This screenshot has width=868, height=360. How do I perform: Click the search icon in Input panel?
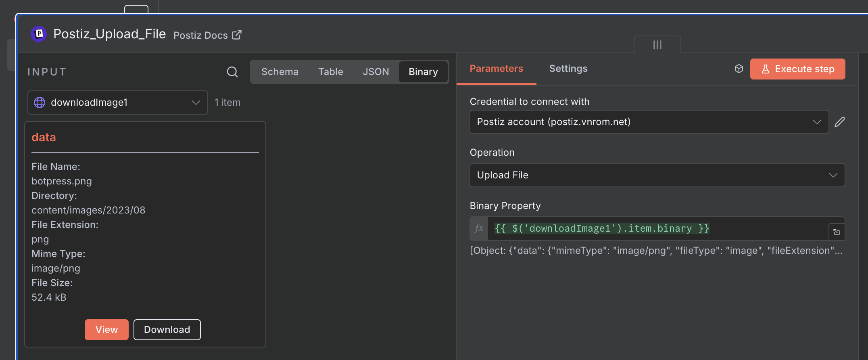[232, 72]
